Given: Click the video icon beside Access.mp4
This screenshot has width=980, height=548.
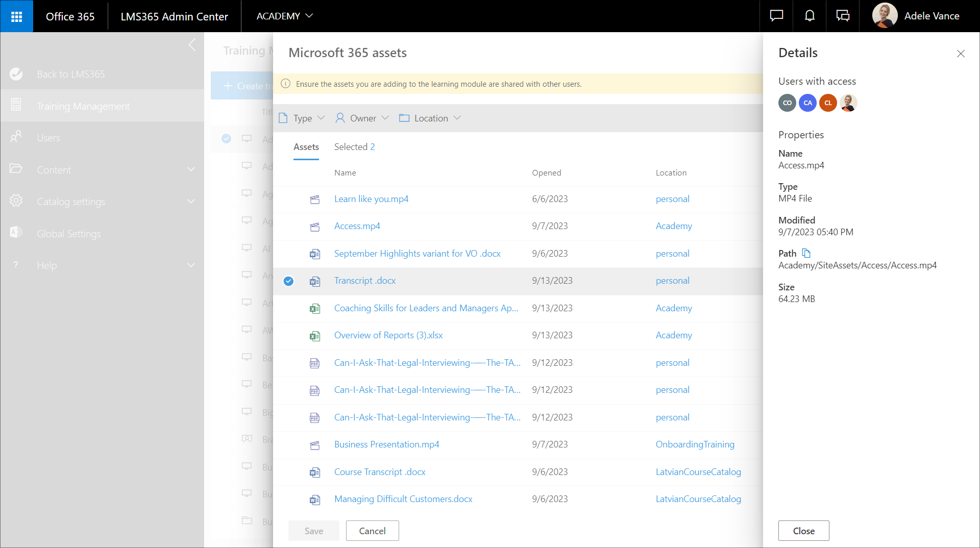Looking at the screenshot, I should 315,227.
